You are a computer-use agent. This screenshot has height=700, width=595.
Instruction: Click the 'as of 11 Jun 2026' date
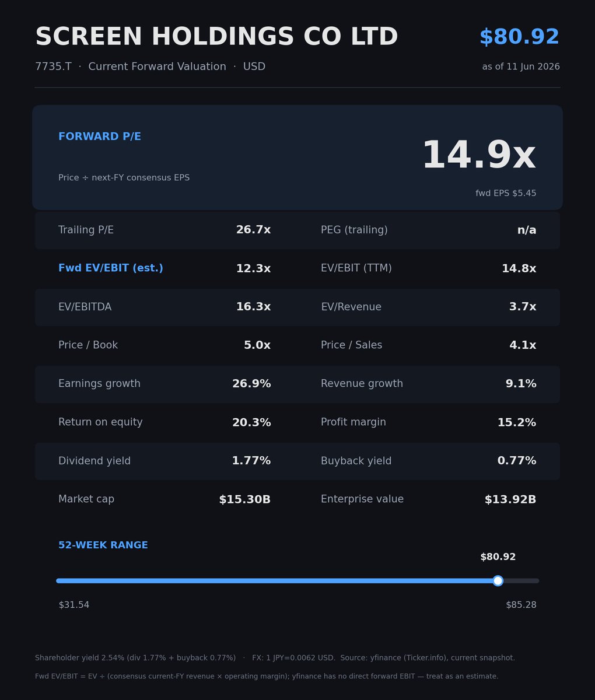[521, 67]
